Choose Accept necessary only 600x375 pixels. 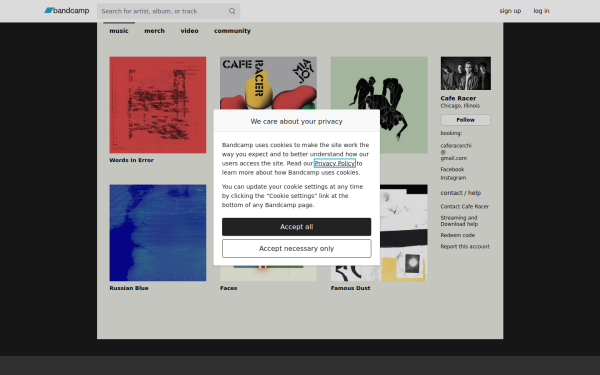[x=297, y=248]
